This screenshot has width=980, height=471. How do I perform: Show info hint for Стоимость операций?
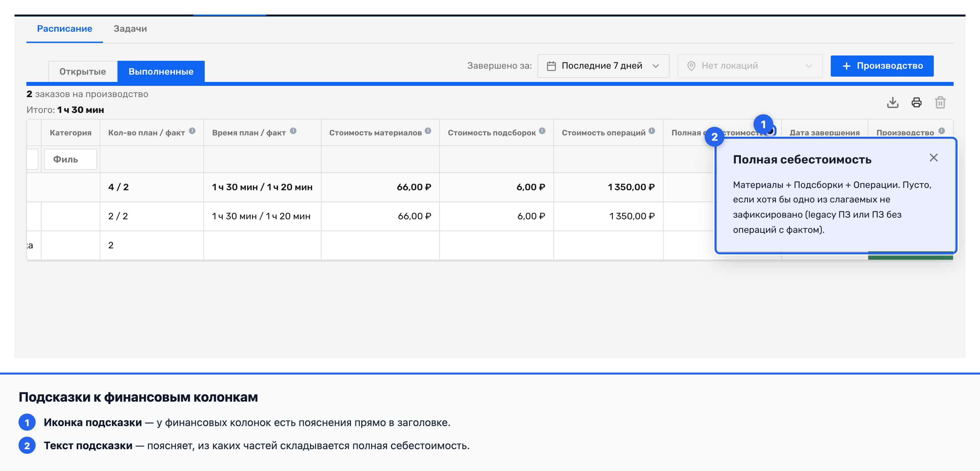[652, 131]
